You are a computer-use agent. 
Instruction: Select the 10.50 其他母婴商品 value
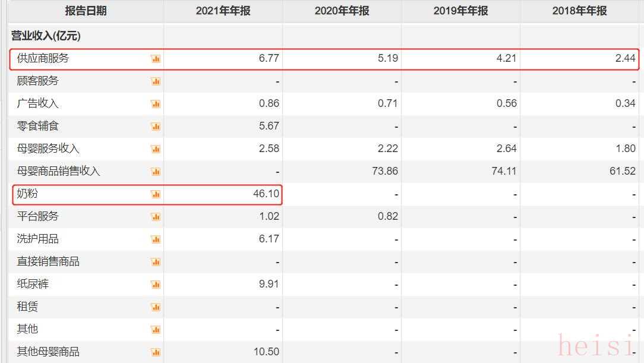click(266, 352)
